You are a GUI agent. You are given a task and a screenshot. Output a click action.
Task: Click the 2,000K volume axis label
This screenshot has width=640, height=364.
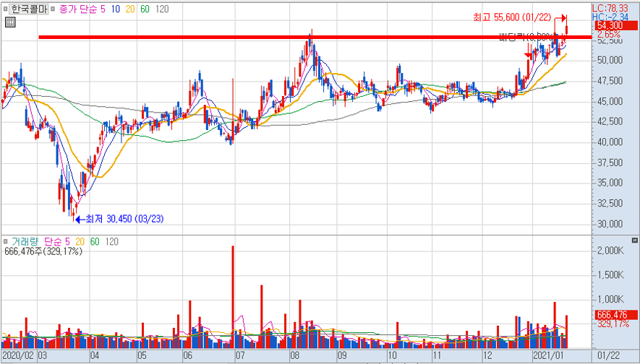611,251
